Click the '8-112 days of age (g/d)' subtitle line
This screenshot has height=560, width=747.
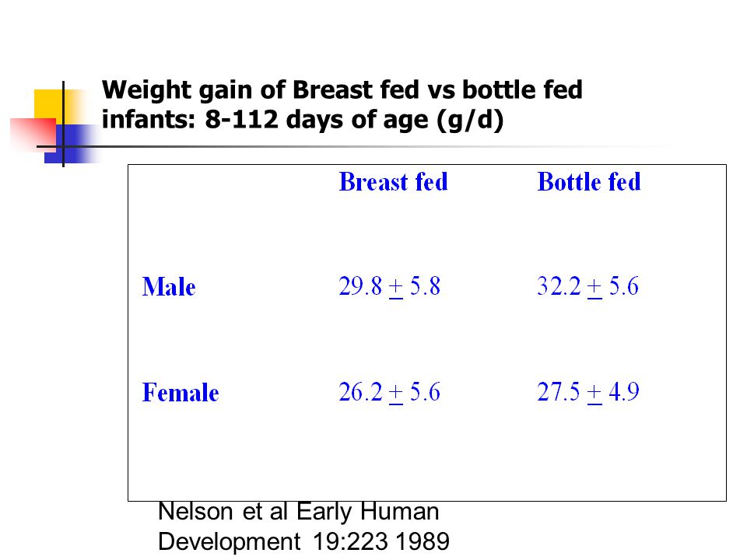click(x=354, y=120)
